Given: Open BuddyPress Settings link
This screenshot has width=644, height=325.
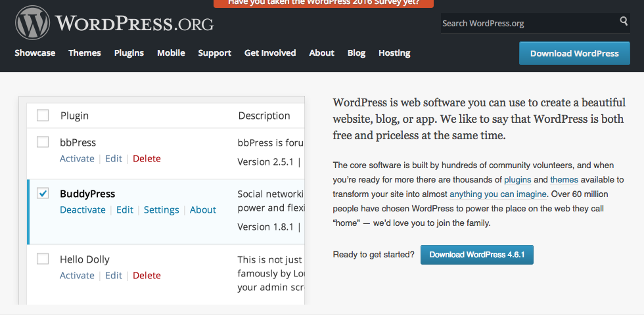Looking at the screenshot, I should tap(162, 209).
